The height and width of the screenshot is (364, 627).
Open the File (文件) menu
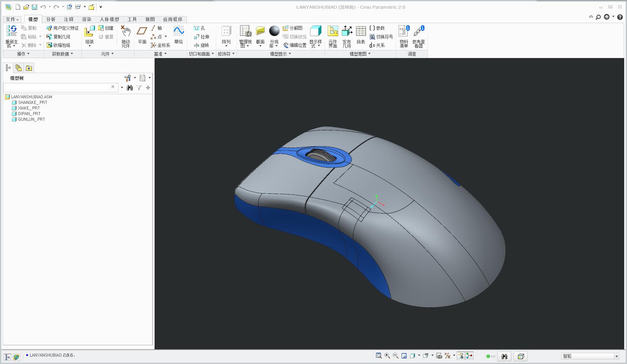tap(12, 19)
